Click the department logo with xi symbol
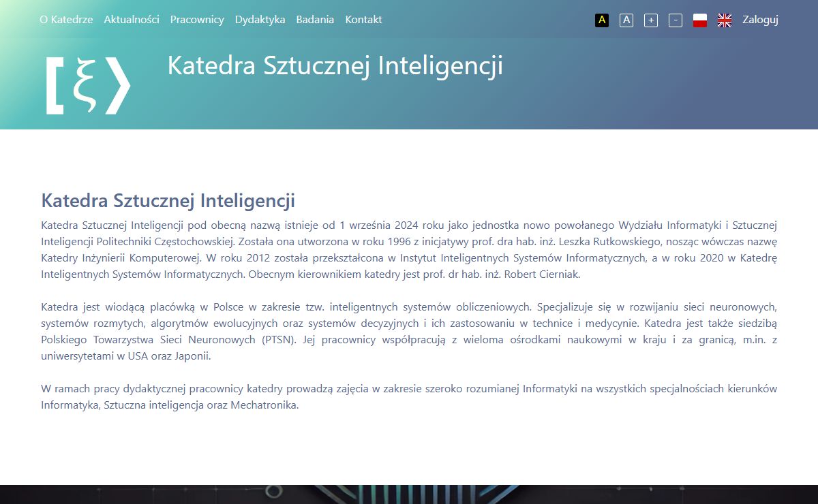The width and height of the screenshot is (818, 504). coord(88,86)
